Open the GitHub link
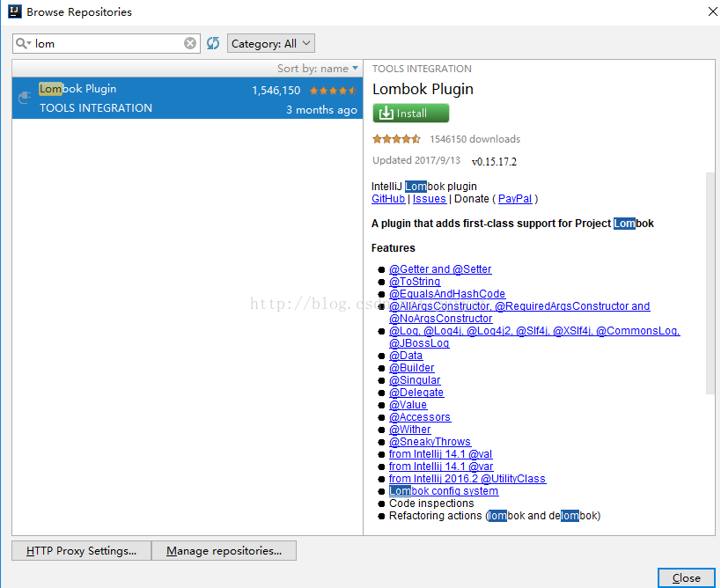The image size is (721, 588). (x=388, y=199)
